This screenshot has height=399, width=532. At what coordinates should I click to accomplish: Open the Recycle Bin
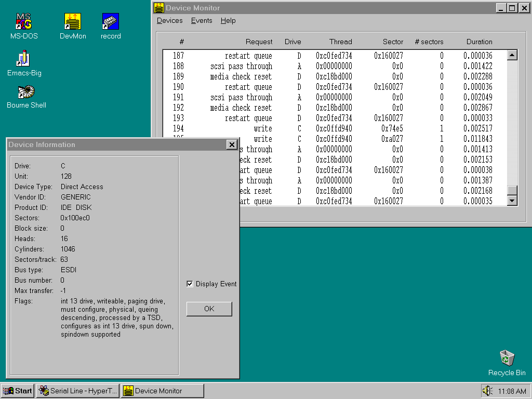click(507, 358)
